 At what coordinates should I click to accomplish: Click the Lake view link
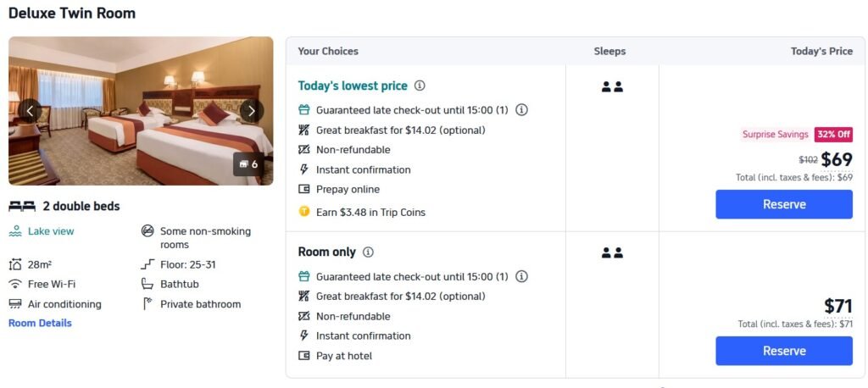pos(51,231)
